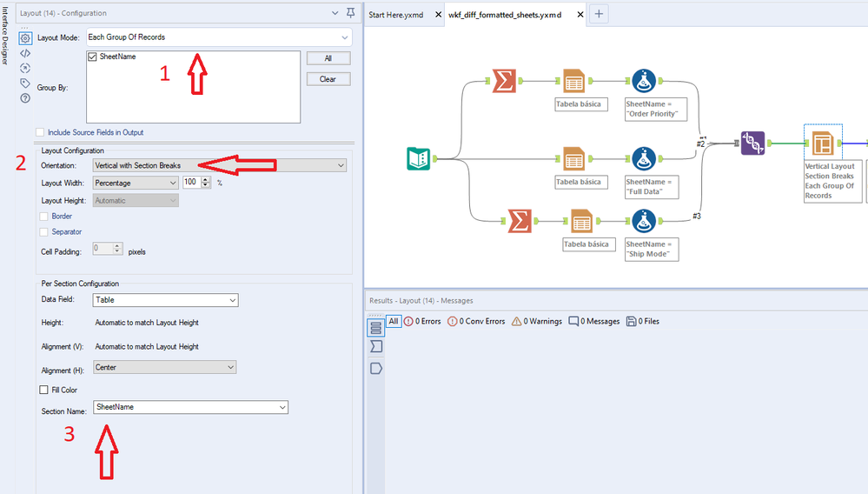Switch to Start Here.yxmd tab
The image size is (868, 494).
(x=396, y=15)
